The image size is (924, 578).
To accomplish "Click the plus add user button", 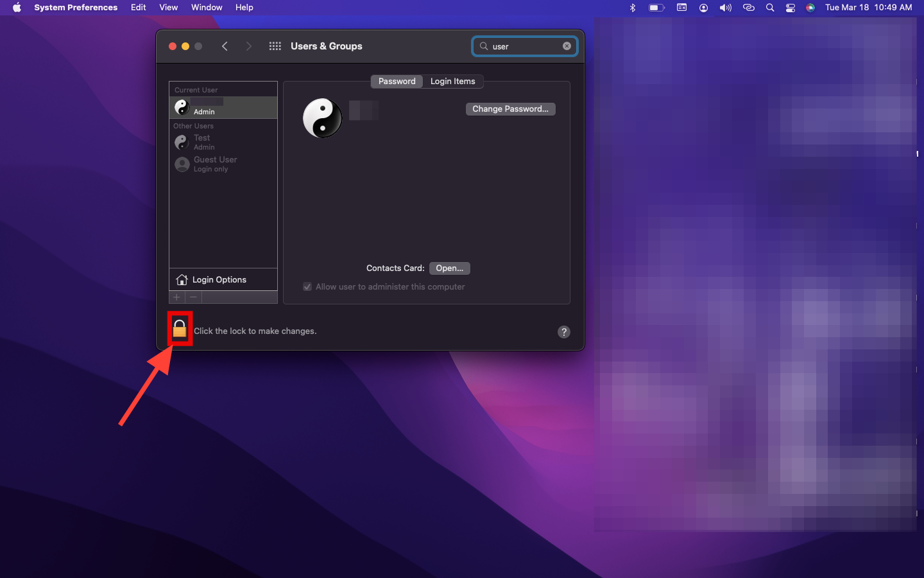I will click(177, 297).
